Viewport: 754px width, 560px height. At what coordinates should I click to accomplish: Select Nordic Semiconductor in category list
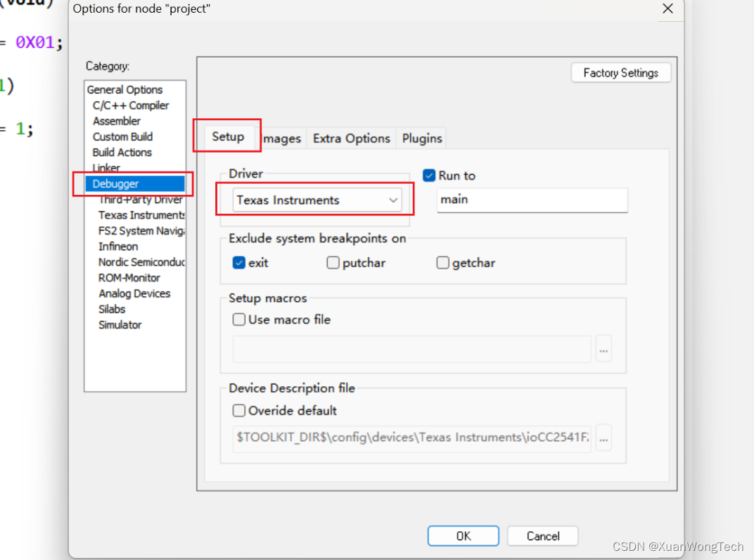click(141, 262)
